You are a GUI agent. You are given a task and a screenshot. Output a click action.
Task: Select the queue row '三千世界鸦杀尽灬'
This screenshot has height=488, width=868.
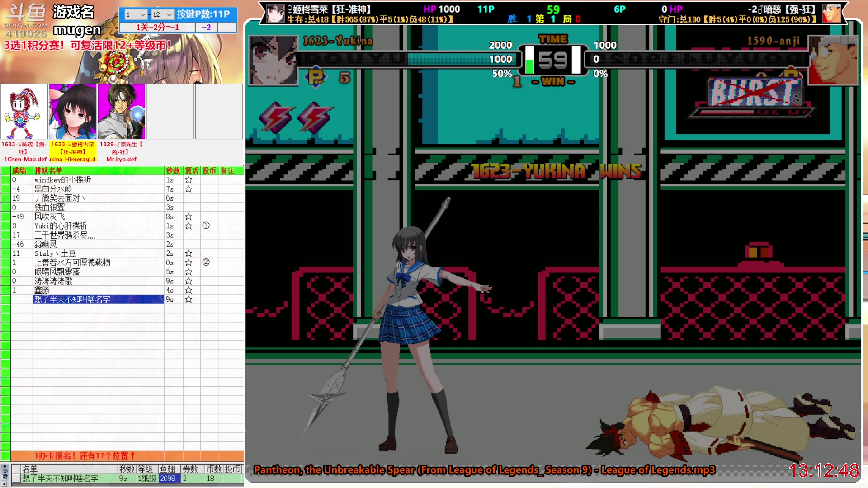coord(98,235)
